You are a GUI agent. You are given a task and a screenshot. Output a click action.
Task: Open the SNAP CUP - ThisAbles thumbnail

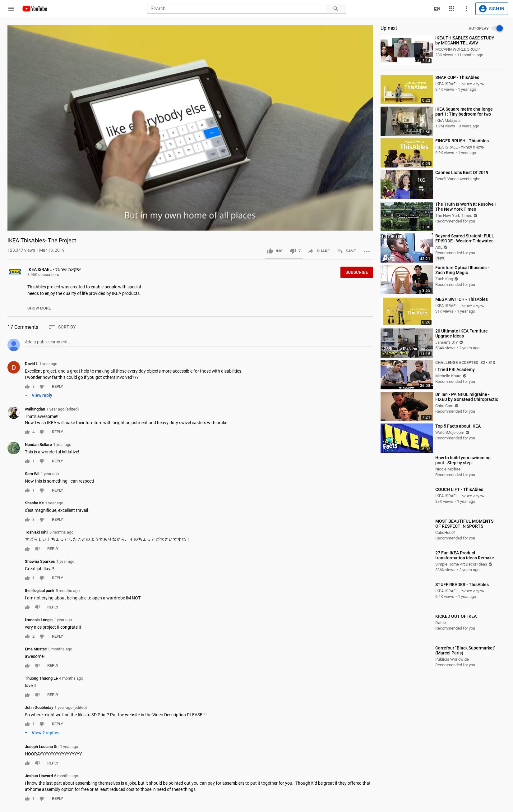pyautogui.click(x=406, y=89)
